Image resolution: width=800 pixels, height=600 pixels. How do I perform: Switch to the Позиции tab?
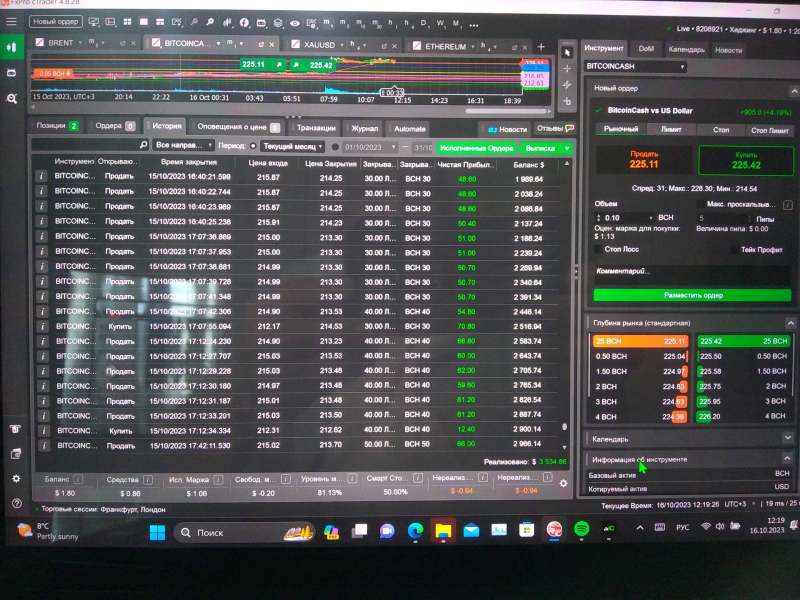[57, 126]
